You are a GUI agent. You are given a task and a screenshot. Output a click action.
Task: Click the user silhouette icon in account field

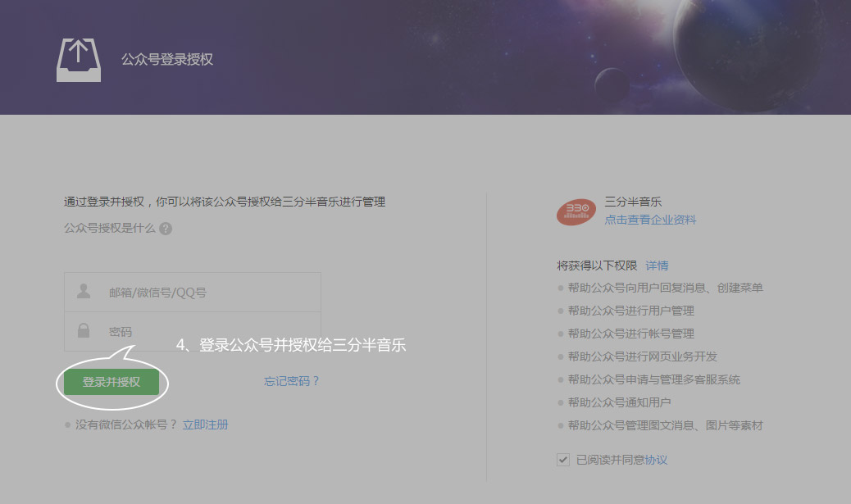pyautogui.click(x=84, y=291)
